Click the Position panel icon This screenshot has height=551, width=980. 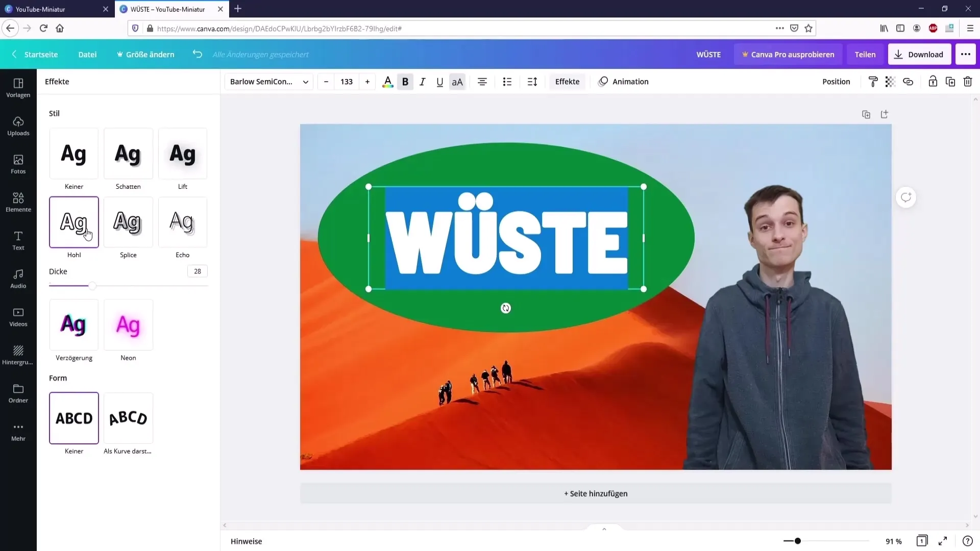point(837,82)
